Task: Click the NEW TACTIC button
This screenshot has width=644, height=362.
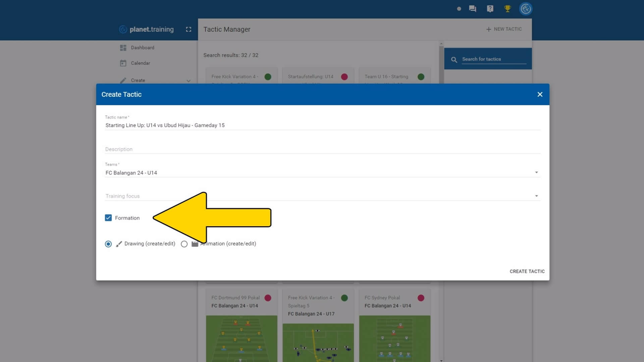Action: (x=504, y=29)
